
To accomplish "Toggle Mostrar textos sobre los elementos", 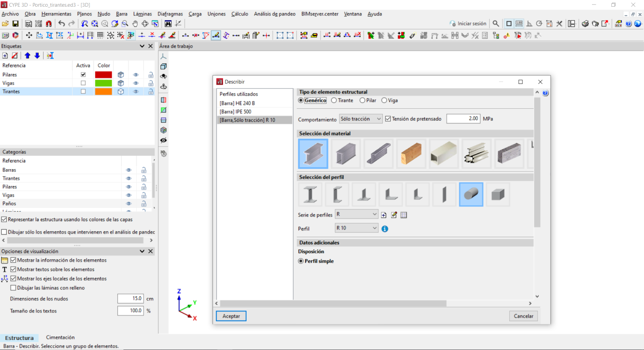I will click(13, 269).
